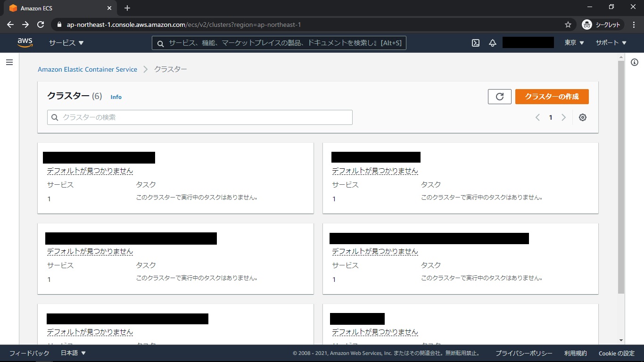Open the left hamburger navigation menu
Image resolution: width=644 pixels, height=362 pixels.
coord(9,62)
